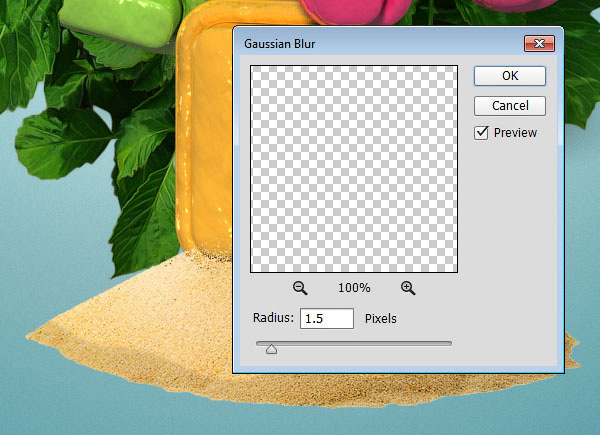Toggle the Preview checkbox
This screenshot has width=600, height=435.
point(481,133)
